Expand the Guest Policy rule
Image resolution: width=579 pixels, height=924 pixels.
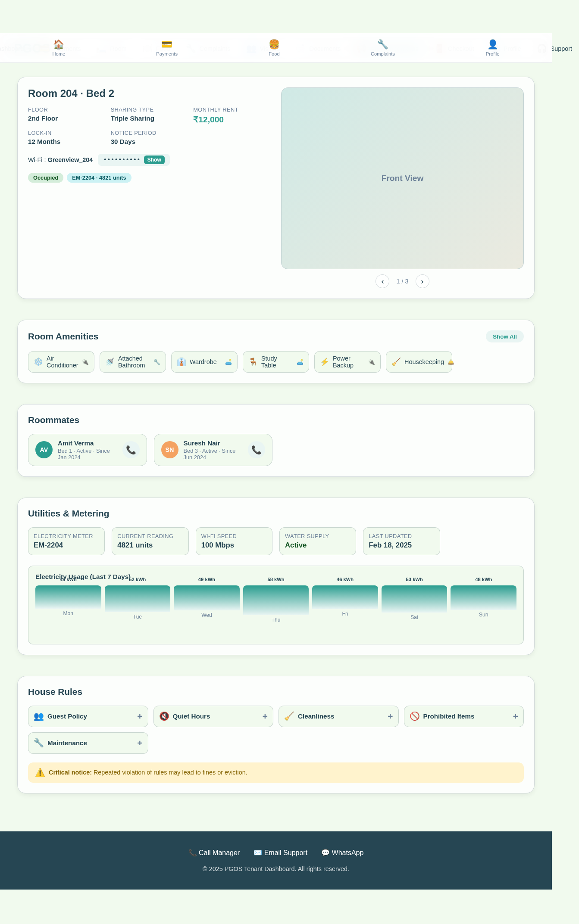(88, 716)
